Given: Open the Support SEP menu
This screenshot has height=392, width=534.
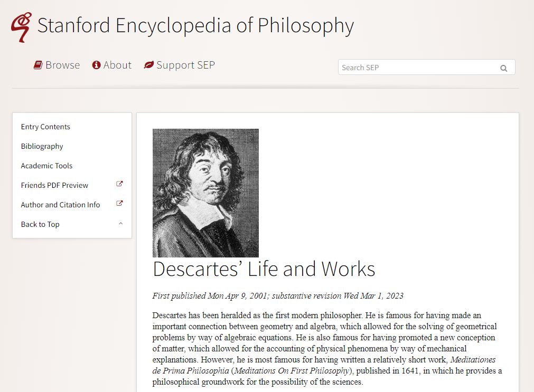Looking at the screenshot, I should click(x=179, y=65).
